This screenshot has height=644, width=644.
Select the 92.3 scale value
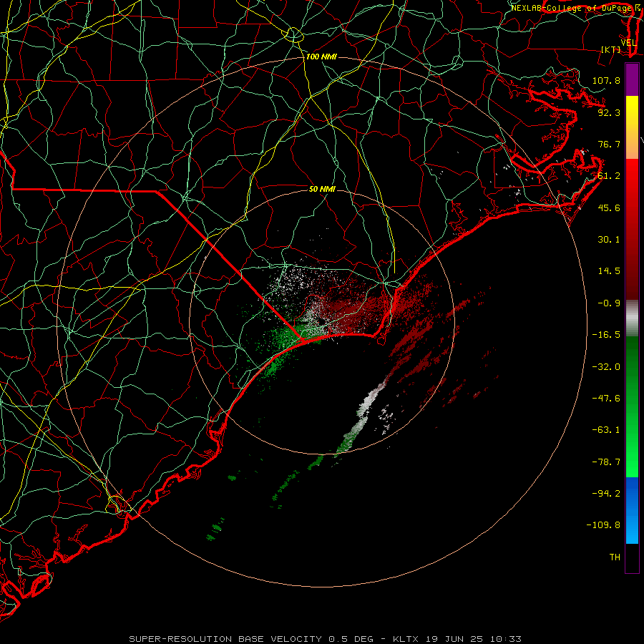[x=609, y=112]
